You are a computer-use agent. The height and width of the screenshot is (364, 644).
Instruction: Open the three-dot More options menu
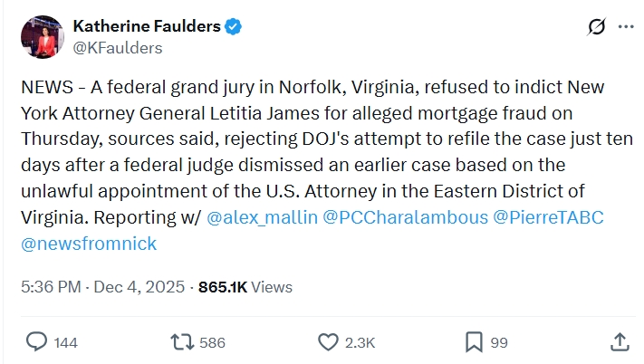pos(626,27)
